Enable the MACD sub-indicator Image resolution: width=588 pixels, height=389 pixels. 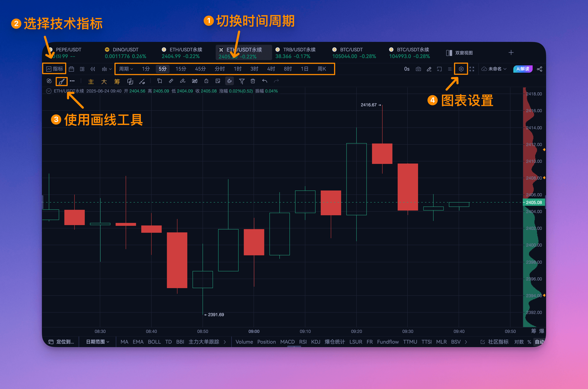point(287,342)
